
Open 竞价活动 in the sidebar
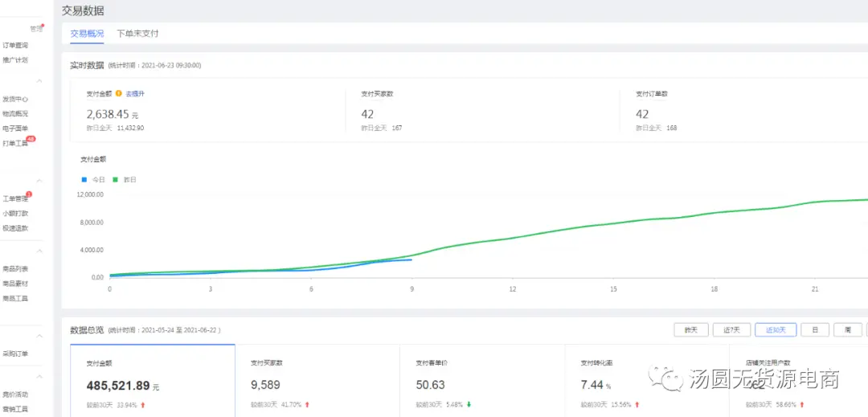[x=15, y=395]
